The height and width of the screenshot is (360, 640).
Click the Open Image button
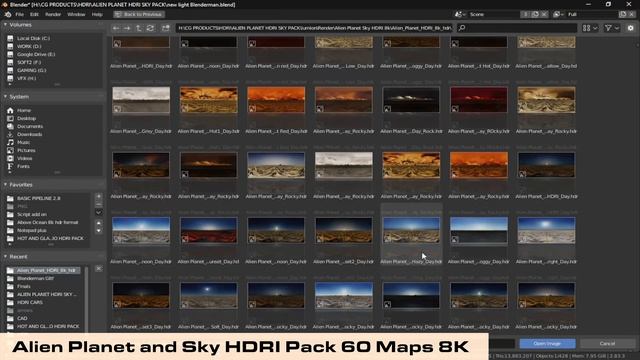(547, 344)
